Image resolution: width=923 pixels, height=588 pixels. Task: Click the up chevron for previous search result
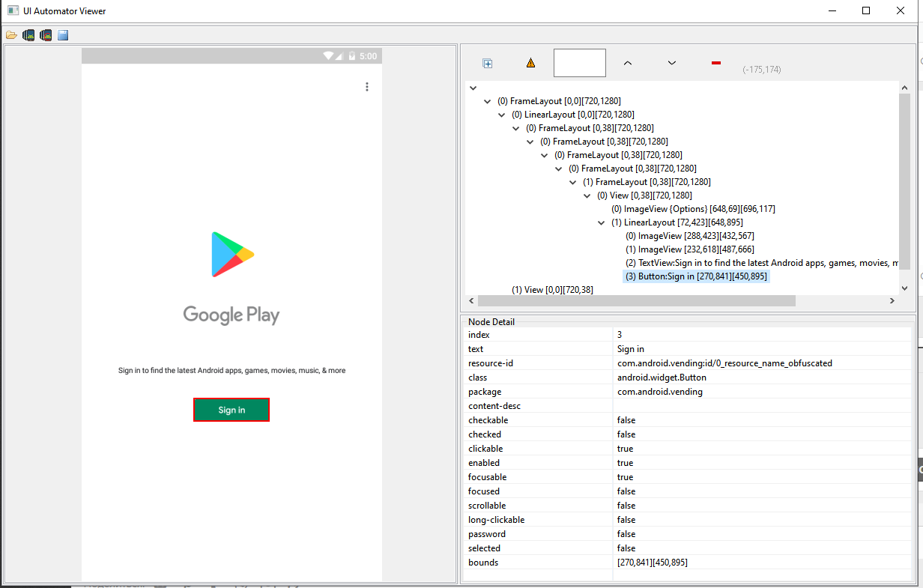(628, 64)
